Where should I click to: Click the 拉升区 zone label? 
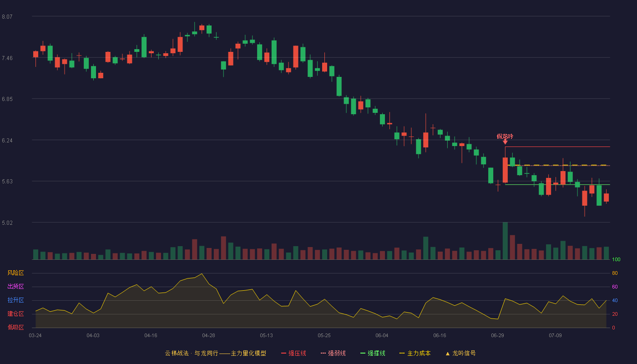(15, 300)
